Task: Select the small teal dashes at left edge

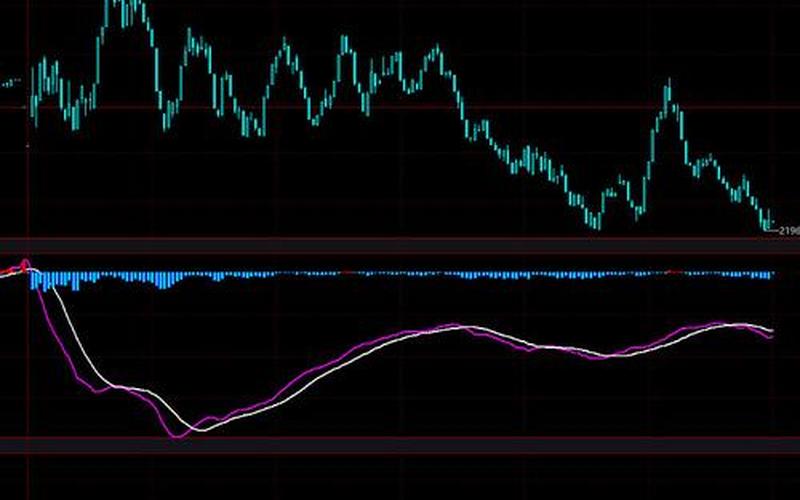Action: coord(12,83)
